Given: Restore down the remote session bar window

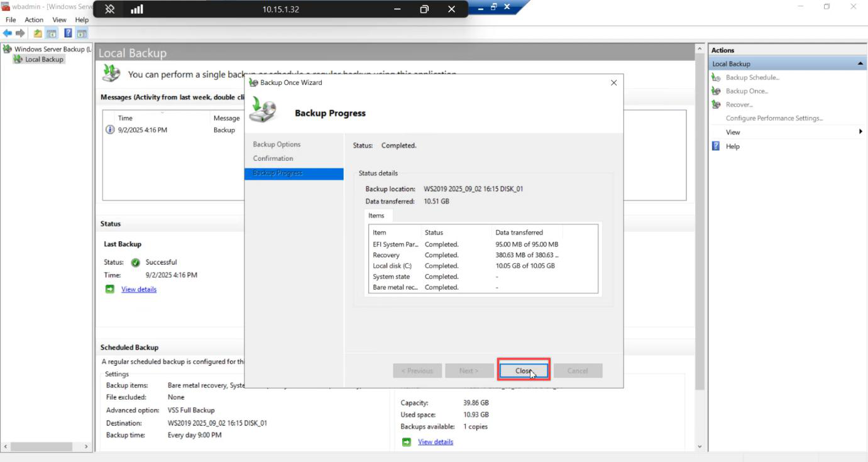Looking at the screenshot, I should tap(424, 9).
